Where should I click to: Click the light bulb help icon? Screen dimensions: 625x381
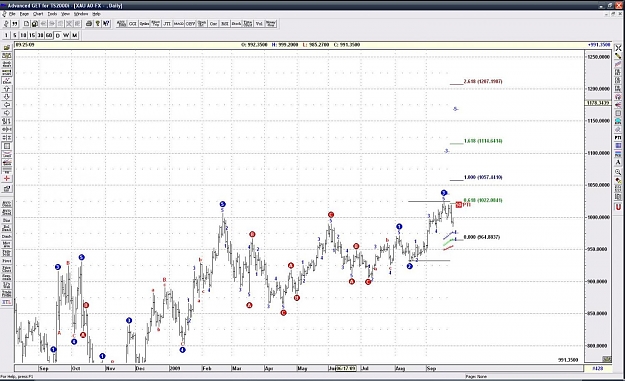(97, 24)
